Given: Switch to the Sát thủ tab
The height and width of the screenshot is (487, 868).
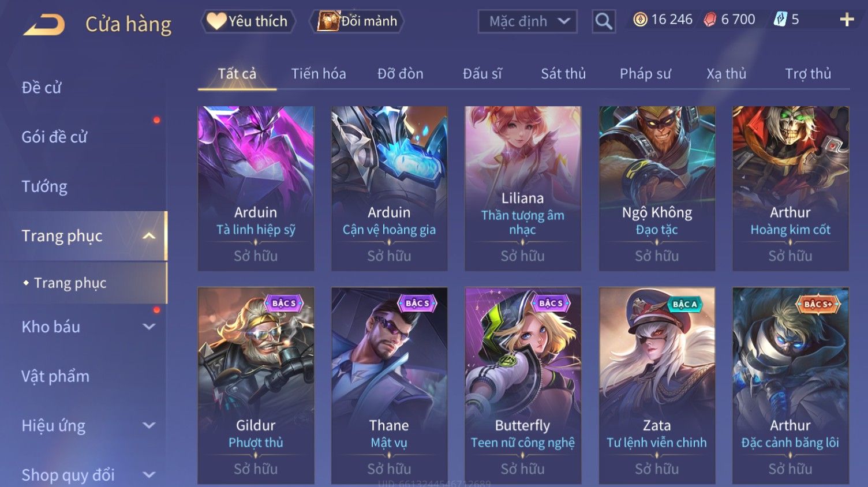Looking at the screenshot, I should (x=563, y=74).
